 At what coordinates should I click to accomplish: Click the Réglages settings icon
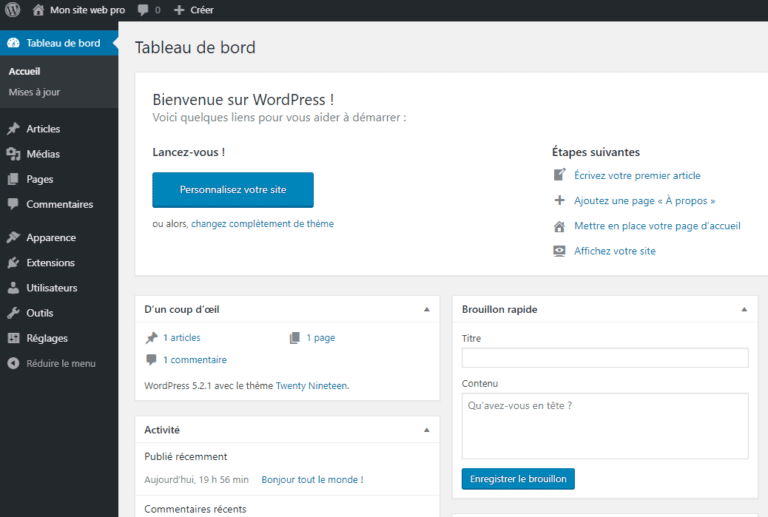click(x=13, y=338)
